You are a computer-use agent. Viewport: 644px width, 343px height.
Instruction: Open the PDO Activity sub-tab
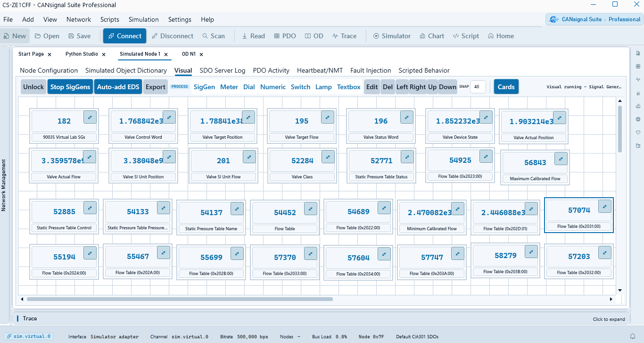point(271,70)
